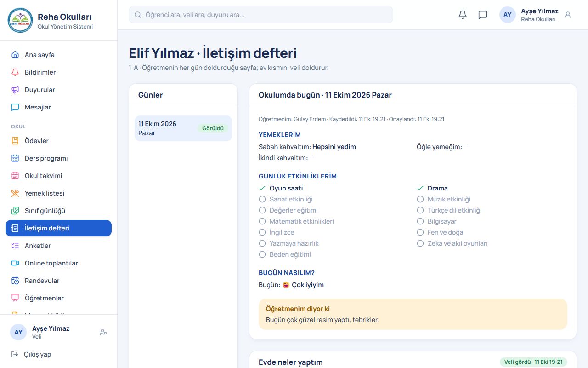Click the Fen ve doğa circle

[x=420, y=232]
